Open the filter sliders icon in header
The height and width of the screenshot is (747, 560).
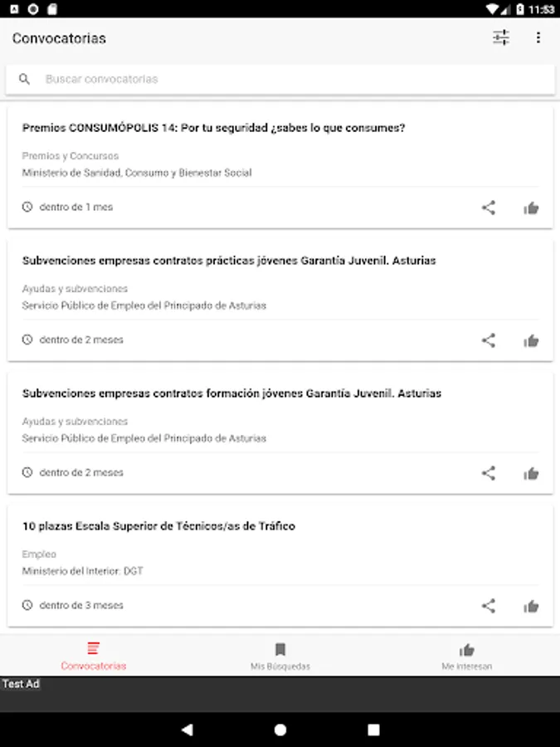pos(500,37)
